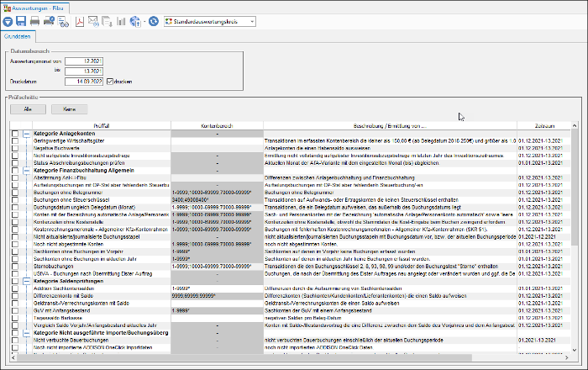588x370 pixels.
Task: Collapse Kategorie Anlagekonten group
Action: (26, 134)
